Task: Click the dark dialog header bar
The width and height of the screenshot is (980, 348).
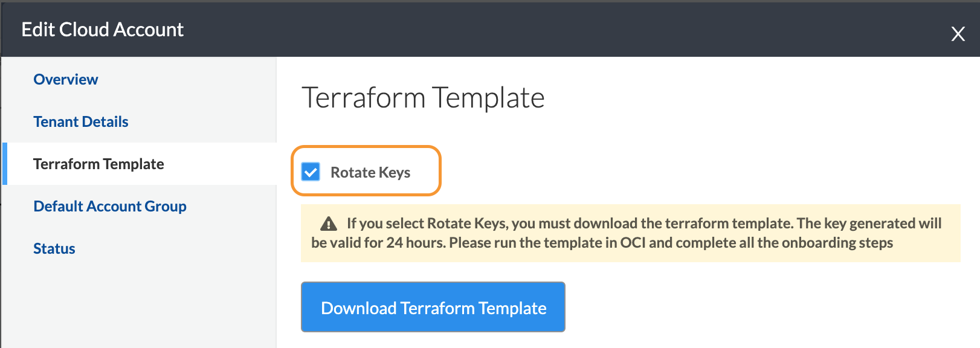Action: click(544, 30)
